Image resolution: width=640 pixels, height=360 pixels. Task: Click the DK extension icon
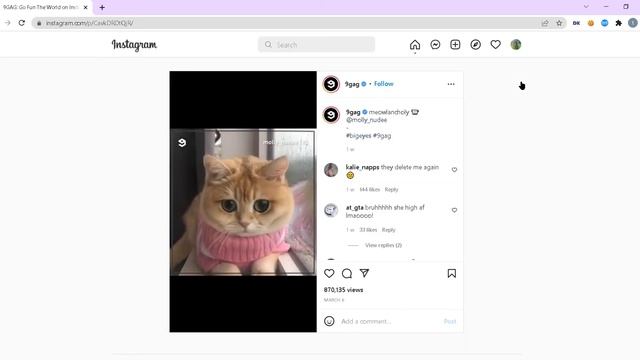coord(576,23)
